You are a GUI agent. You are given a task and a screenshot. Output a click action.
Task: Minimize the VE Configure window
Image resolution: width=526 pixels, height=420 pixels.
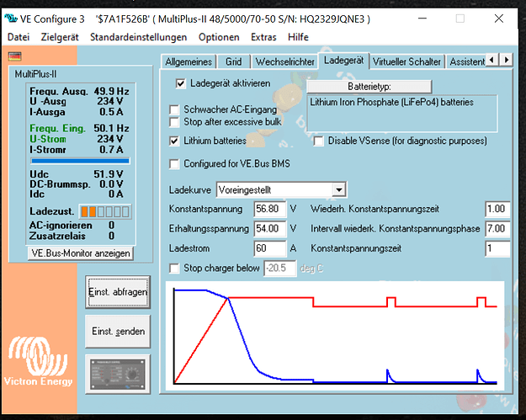(x=422, y=19)
